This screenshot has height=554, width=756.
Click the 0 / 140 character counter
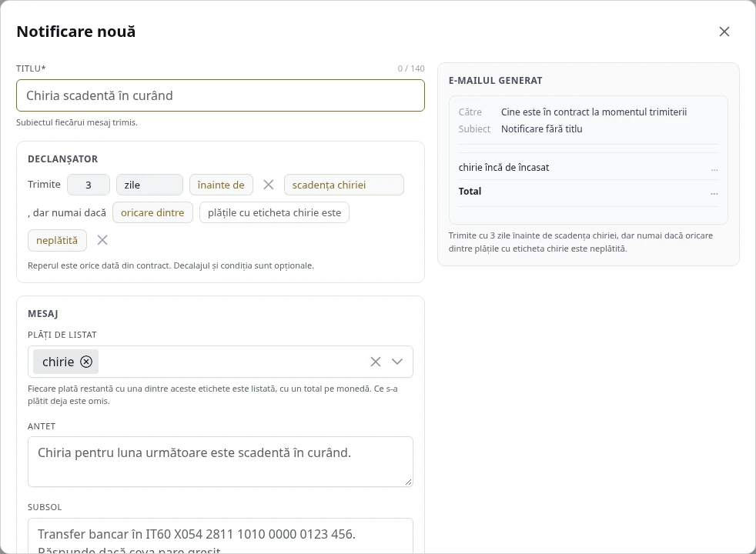[x=411, y=68]
